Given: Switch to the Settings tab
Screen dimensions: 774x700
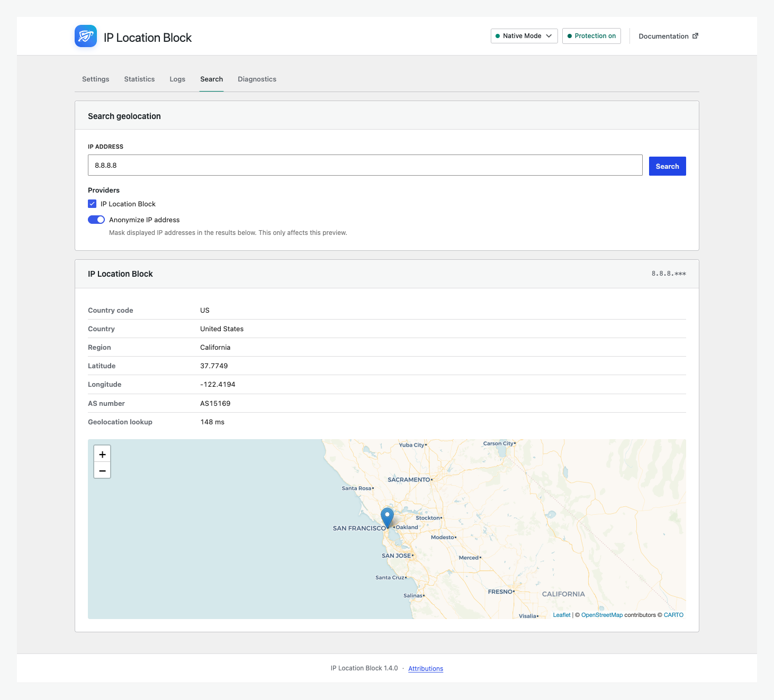Looking at the screenshot, I should click(96, 79).
